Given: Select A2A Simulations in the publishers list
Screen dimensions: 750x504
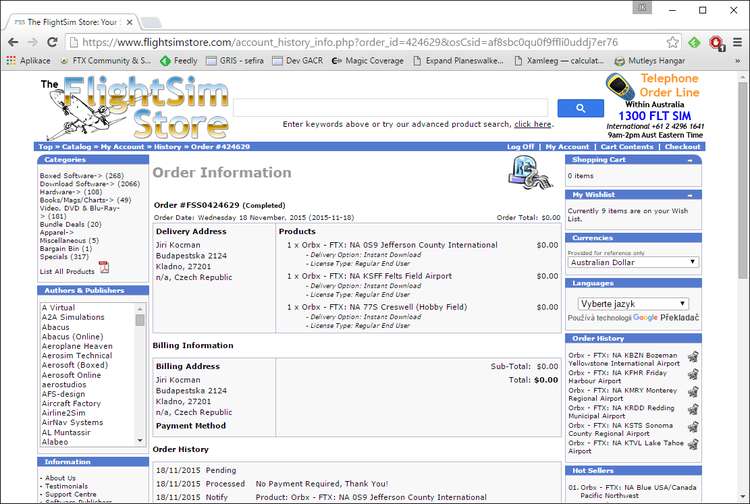Looking at the screenshot, I should pyautogui.click(x=73, y=317).
